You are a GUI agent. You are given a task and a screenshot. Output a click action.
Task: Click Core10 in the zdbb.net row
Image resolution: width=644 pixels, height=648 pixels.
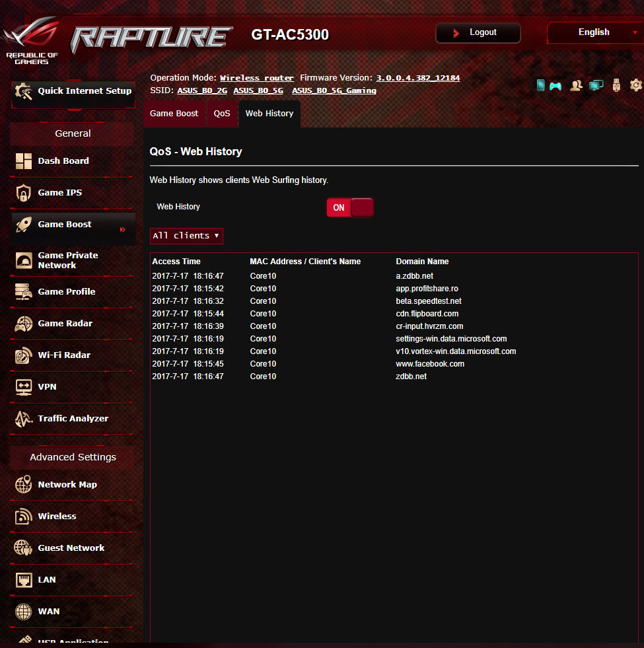point(263,377)
